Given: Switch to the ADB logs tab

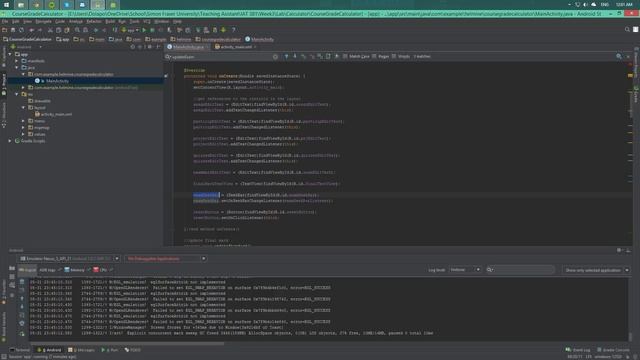Looking at the screenshot, I should click(47, 270).
